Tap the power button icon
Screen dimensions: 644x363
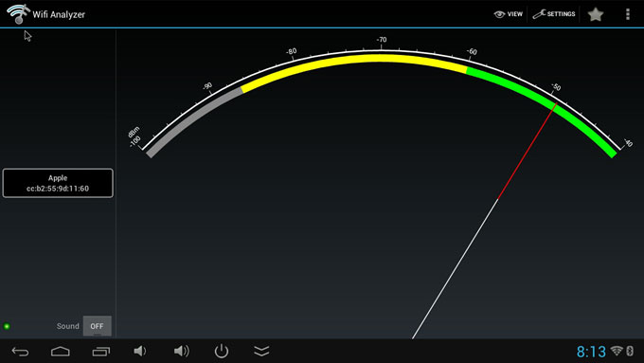[222, 351]
